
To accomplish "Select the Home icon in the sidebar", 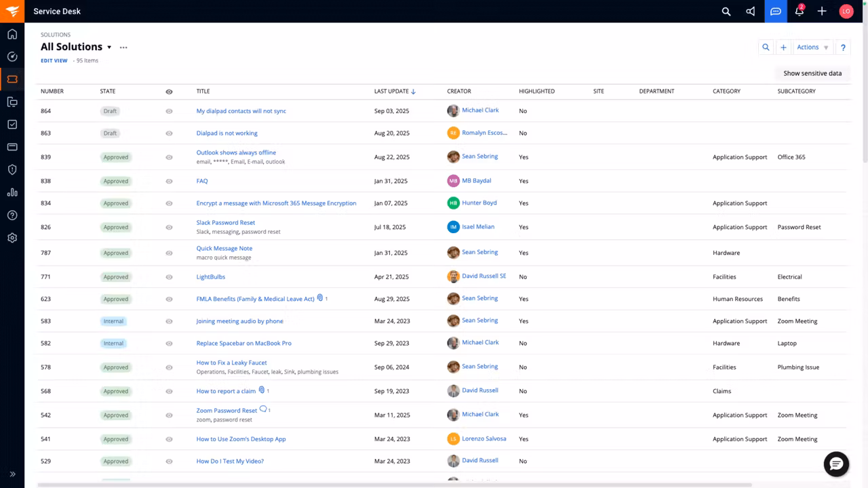I will pos(12,34).
